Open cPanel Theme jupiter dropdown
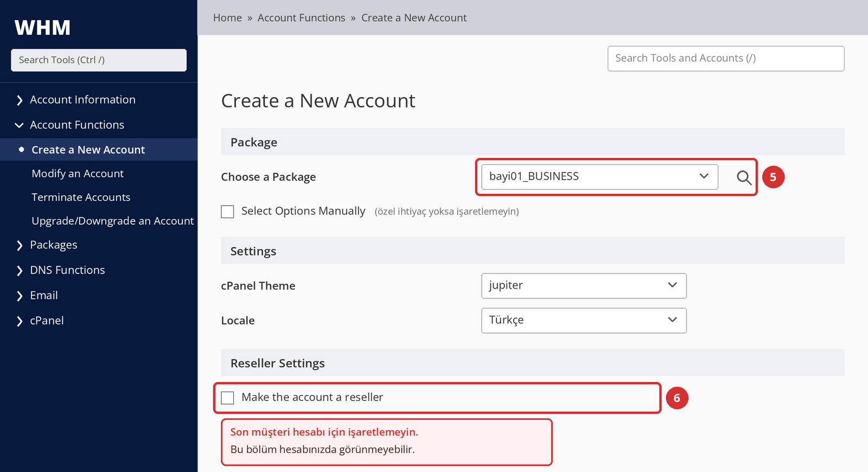Viewport: 868px width, 472px height. (x=584, y=286)
